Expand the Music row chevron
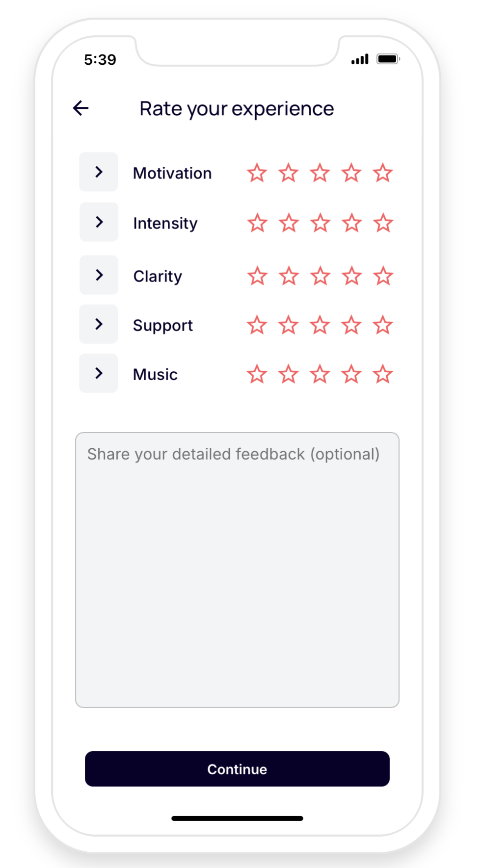This screenshot has width=484, height=868. click(x=99, y=373)
